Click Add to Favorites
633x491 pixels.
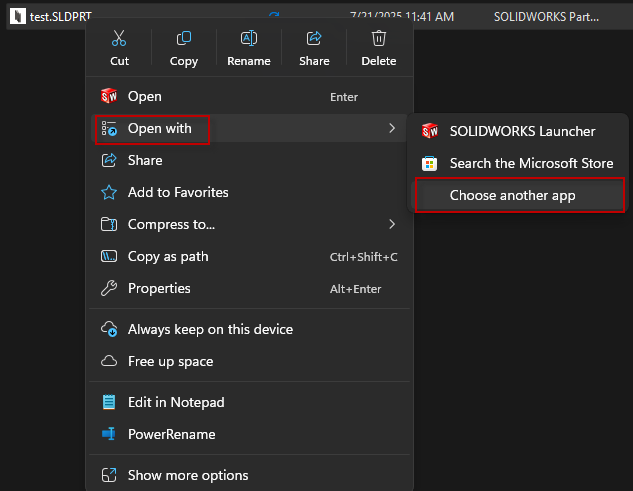[178, 192]
